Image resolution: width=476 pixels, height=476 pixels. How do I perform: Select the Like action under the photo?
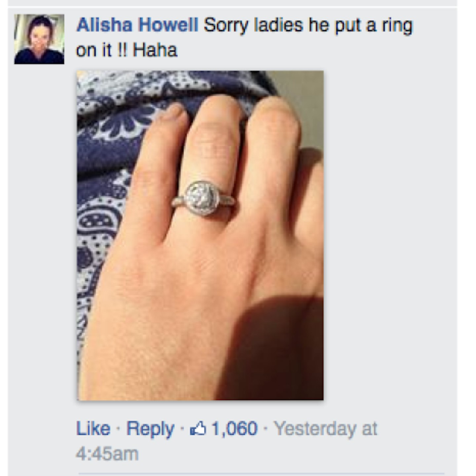click(x=93, y=429)
